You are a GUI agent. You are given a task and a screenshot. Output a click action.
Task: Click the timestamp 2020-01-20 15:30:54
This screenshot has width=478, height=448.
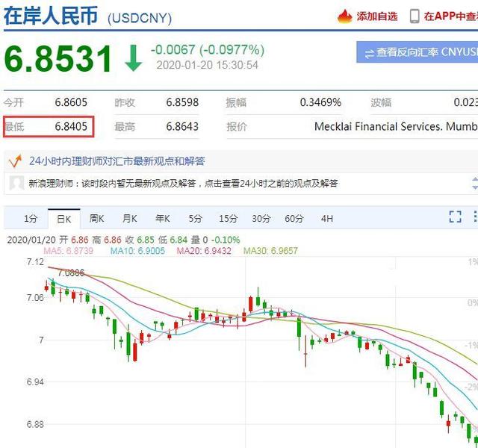pos(208,65)
